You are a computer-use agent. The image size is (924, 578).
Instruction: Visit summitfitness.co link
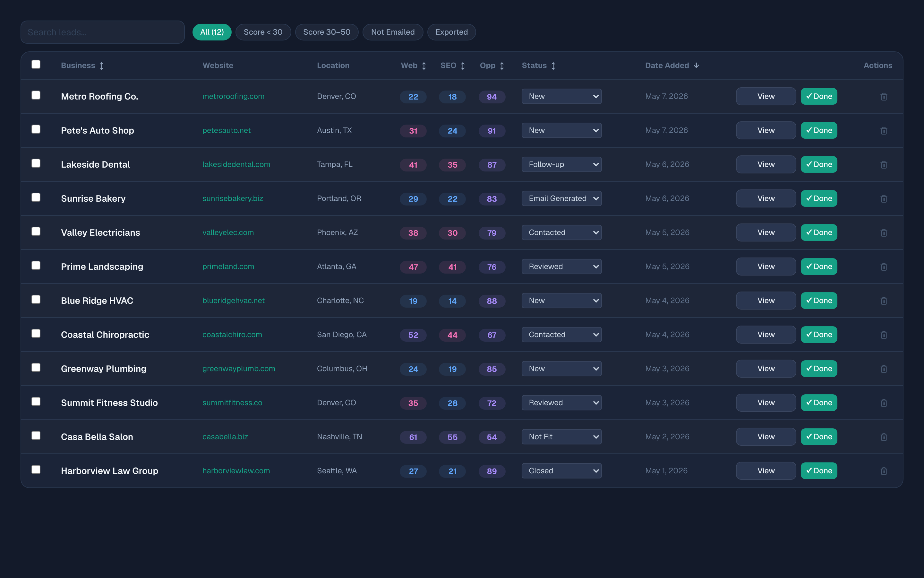tap(232, 403)
